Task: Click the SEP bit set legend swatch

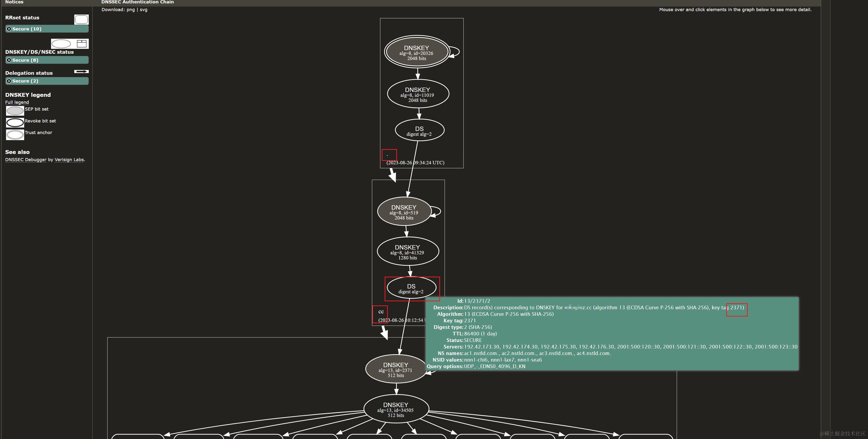Action: coord(15,111)
